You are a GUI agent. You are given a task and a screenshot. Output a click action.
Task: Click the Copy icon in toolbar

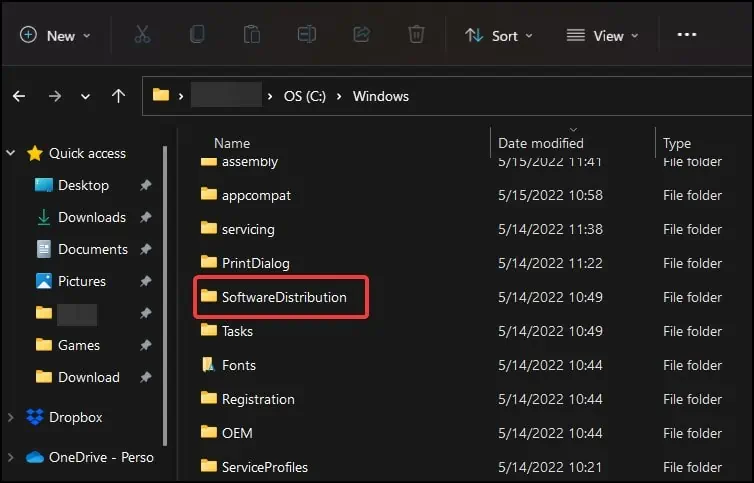(x=197, y=35)
